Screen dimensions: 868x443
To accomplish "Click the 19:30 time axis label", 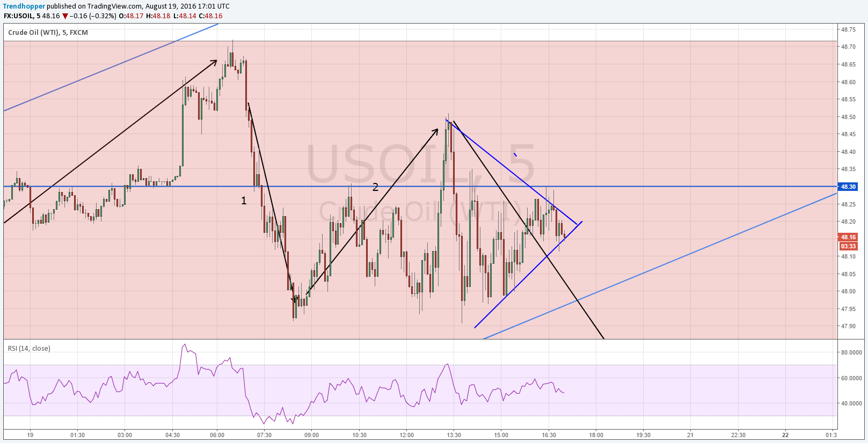I will 643,435.
